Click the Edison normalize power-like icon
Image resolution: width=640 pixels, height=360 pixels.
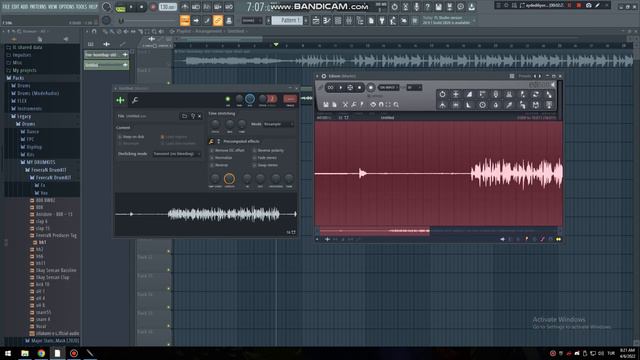[442, 94]
